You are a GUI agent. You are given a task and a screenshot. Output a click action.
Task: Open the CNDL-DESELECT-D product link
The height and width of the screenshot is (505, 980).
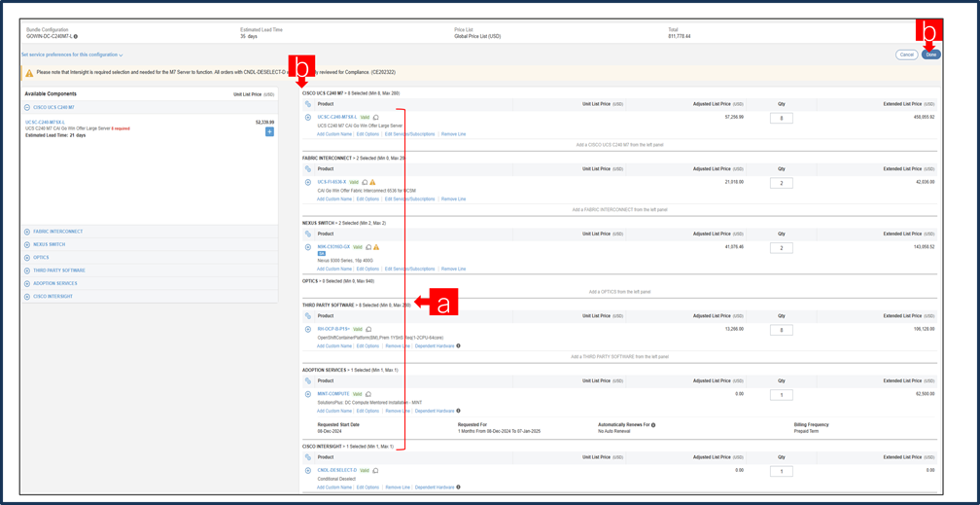tap(336, 471)
